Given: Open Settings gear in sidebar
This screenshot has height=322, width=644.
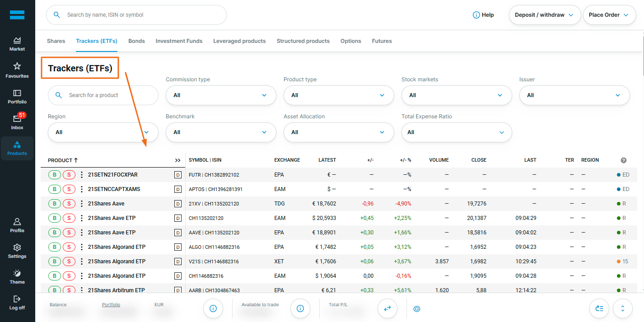Looking at the screenshot, I should click(17, 247).
